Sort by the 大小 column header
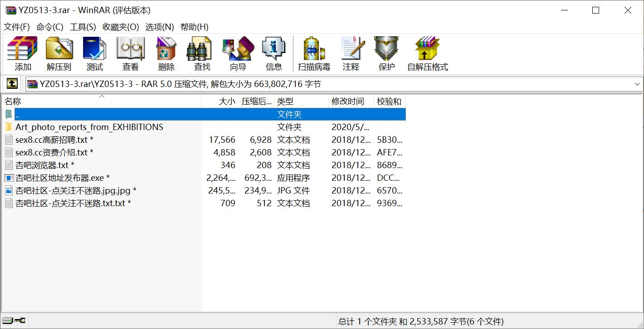644x329 pixels. 220,101
